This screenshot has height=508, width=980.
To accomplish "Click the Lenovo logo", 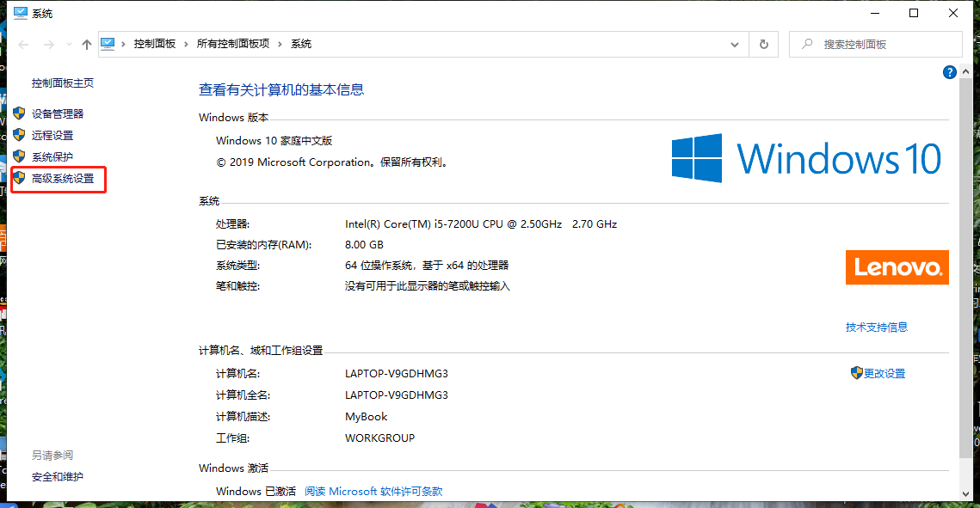I will 897,267.
